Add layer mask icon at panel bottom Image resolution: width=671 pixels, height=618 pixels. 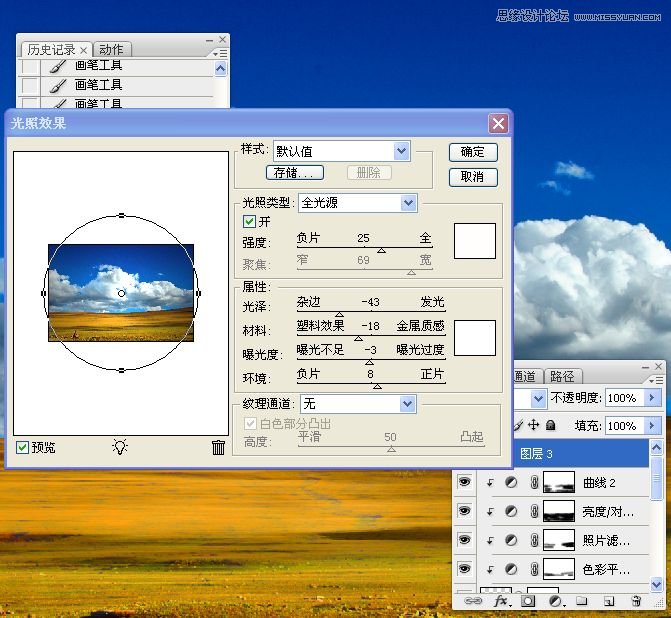tap(528, 601)
